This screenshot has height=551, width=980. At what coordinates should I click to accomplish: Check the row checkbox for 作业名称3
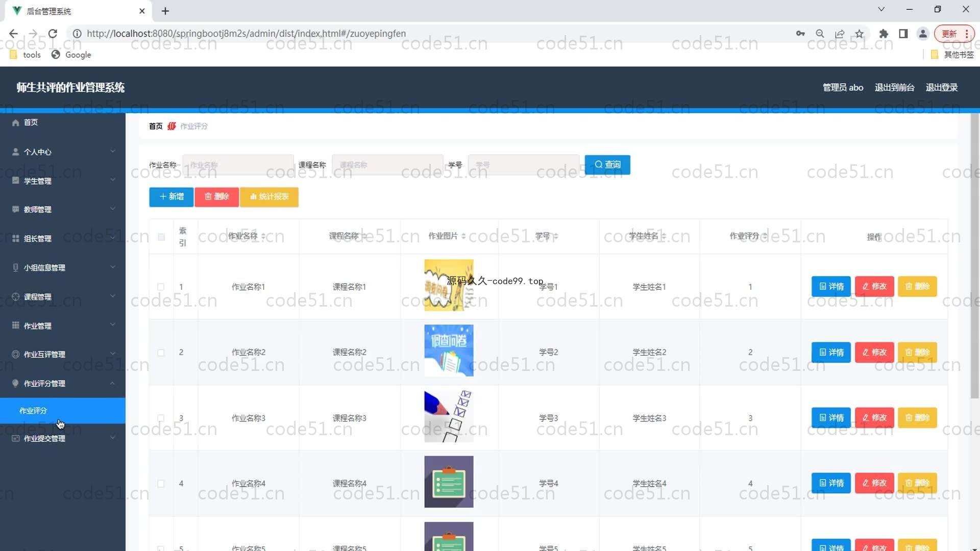[161, 418]
